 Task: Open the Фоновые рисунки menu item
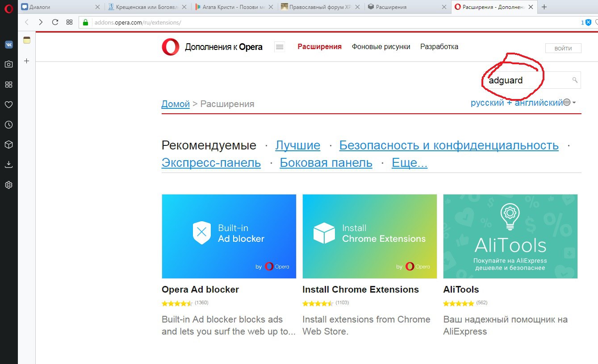point(381,46)
